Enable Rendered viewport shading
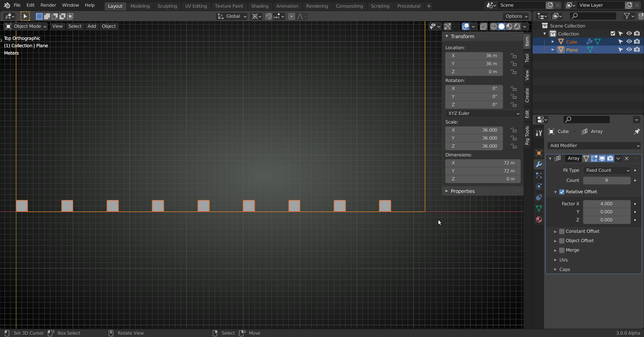Image resolution: width=644 pixels, height=337 pixels. (x=518, y=26)
